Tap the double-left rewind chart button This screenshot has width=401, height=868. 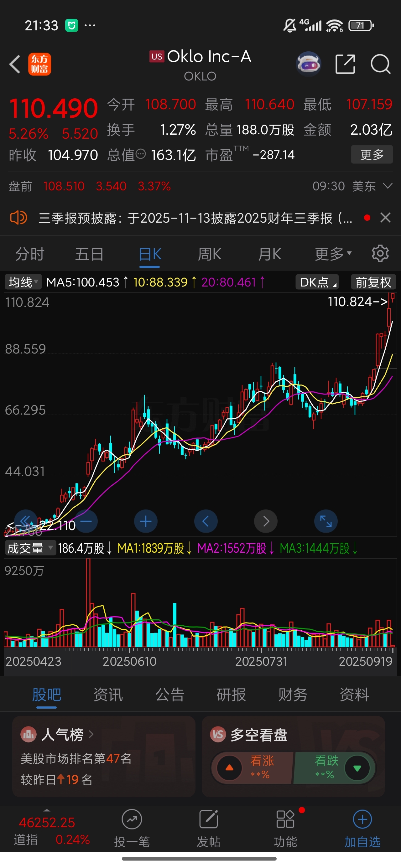click(26, 521)
